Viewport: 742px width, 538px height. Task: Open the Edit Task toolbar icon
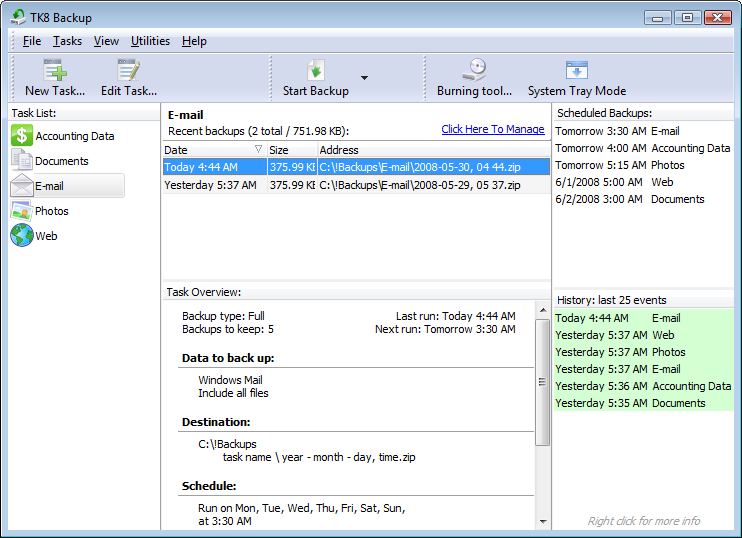point(128,70)
